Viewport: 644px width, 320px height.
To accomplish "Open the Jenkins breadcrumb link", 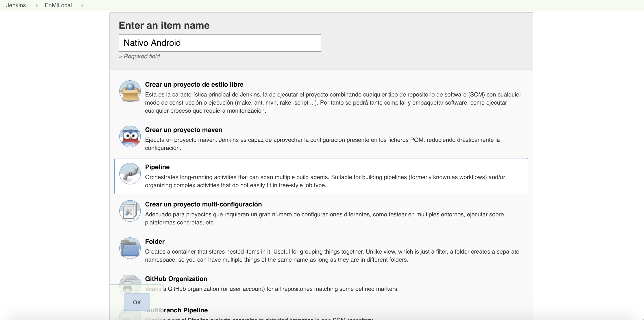I will 16,5.
